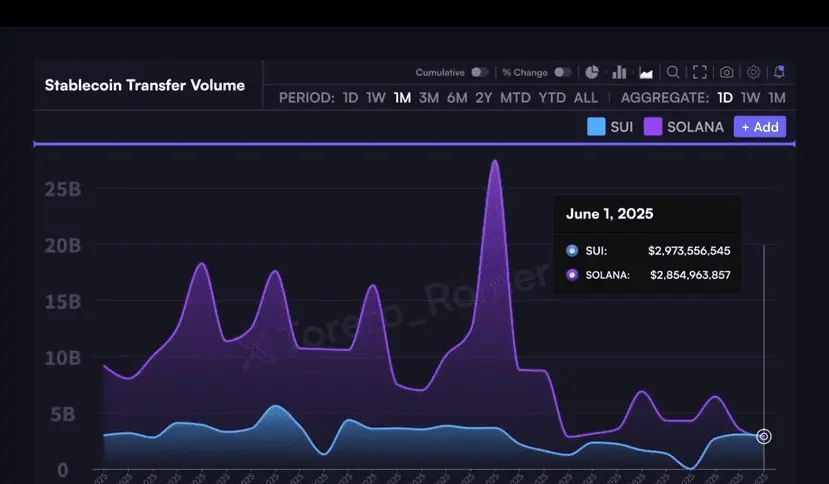
Task: Choose the 6M period
Action: pos(457,98)
